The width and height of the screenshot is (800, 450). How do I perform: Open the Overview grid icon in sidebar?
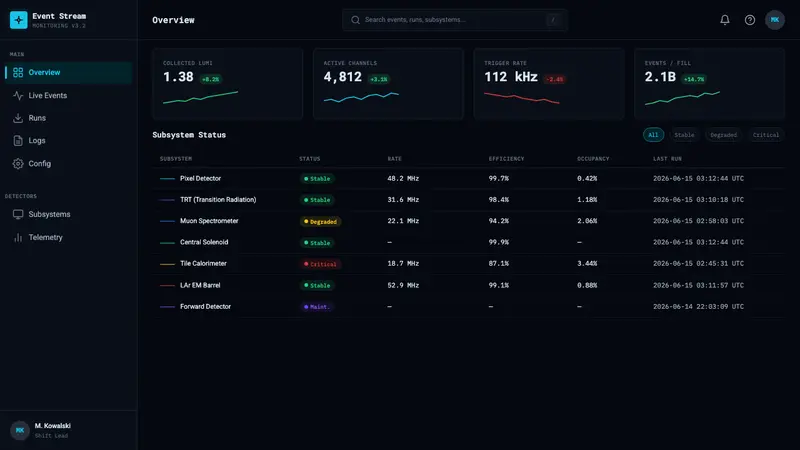click(x=18, y=72)
